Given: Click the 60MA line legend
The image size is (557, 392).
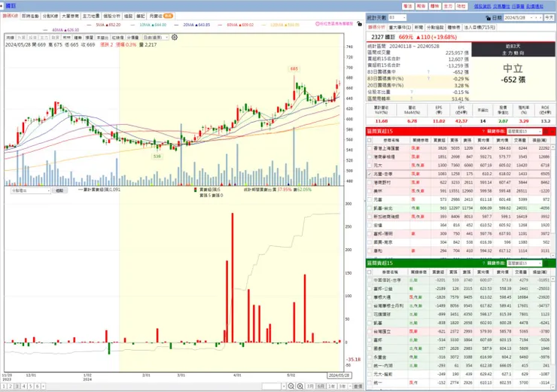Looking at the screenshot, I should click(236, 25).
